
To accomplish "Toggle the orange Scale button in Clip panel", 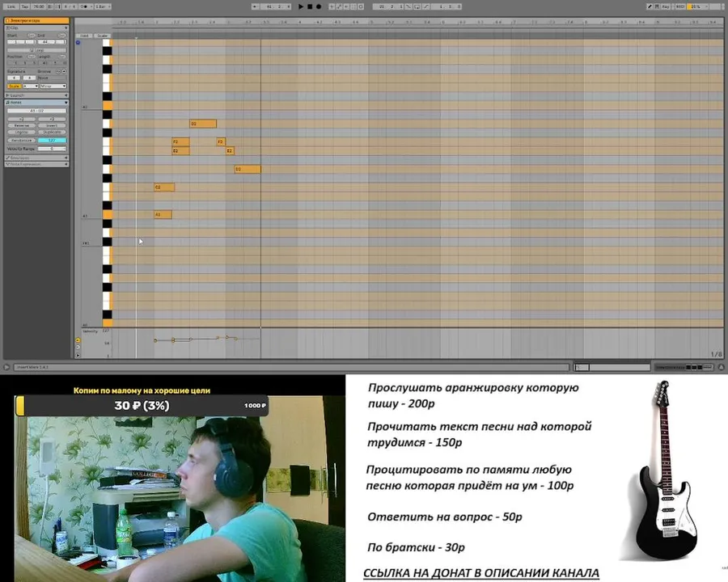I will [14, 86].
